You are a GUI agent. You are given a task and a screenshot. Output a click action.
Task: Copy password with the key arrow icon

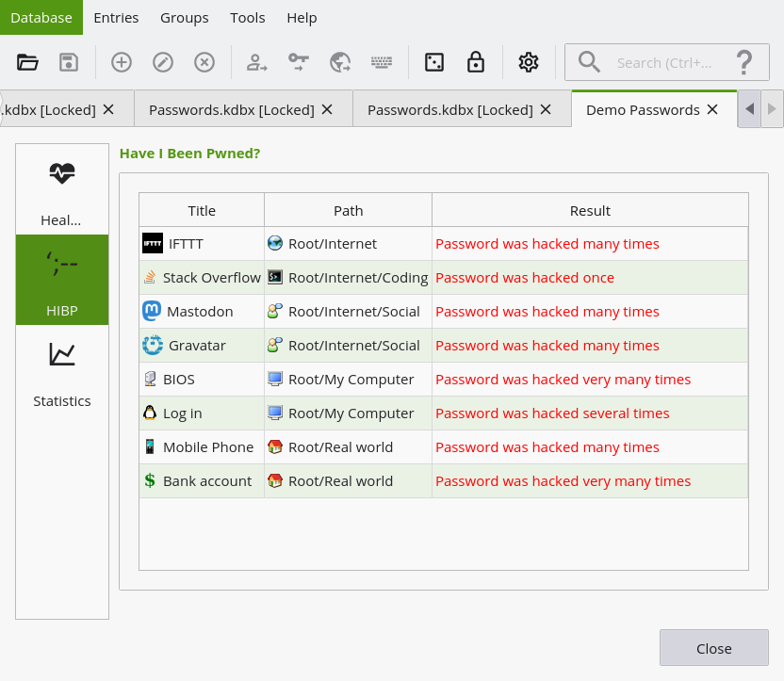click(x=299, y=62)
